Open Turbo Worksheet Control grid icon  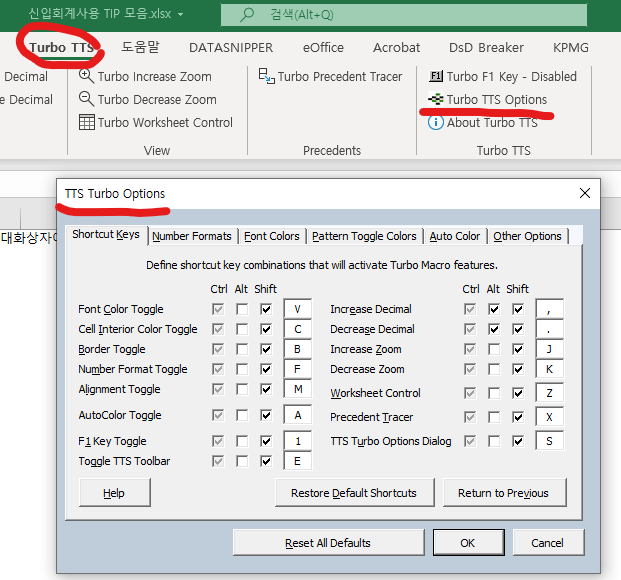[x=87, y=122]
